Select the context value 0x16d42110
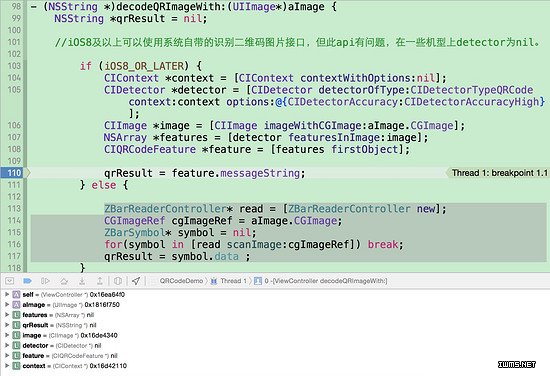 pos(108,365)
